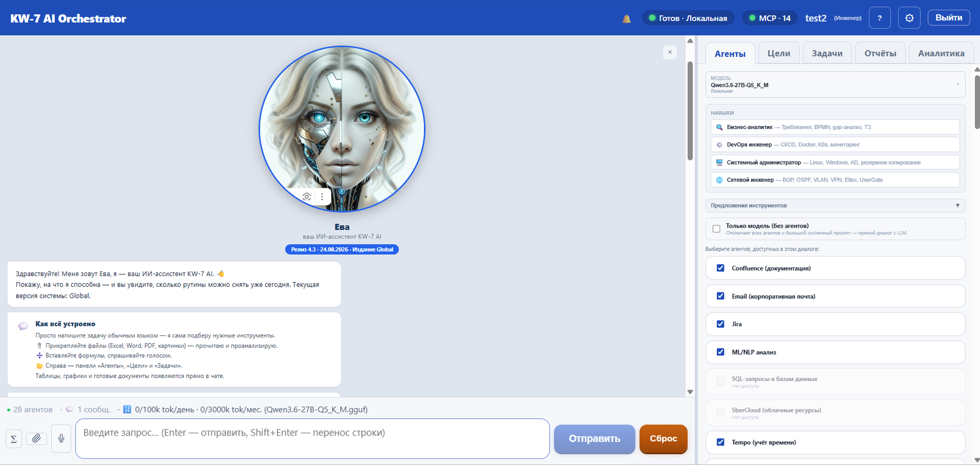This screenshot has height=465, width=980.
Task: Start voice input with the microphone icon
Action: point(61,439)
